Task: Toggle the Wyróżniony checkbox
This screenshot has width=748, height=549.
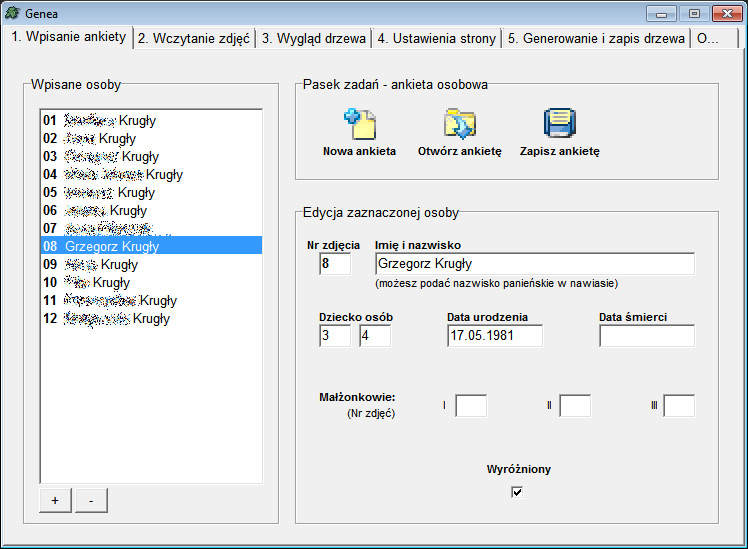Action: 517,491
